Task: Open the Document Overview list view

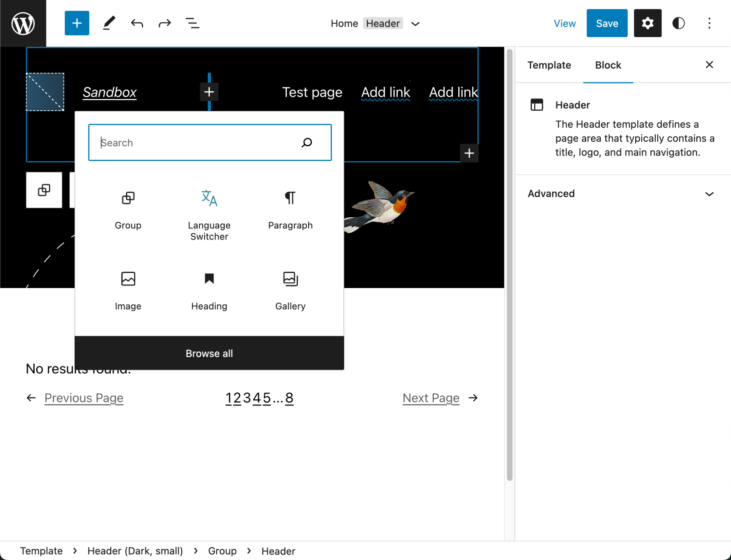Action: 192,23
